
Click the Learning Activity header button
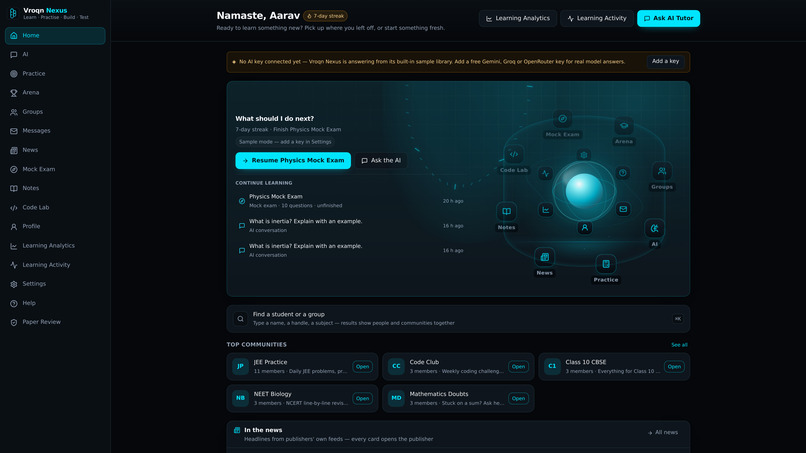point(597,19)
